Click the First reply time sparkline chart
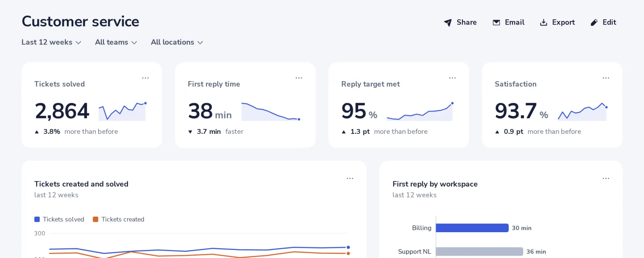The width and height of the screenshot is (644, 258). click(x=271, y=111)
